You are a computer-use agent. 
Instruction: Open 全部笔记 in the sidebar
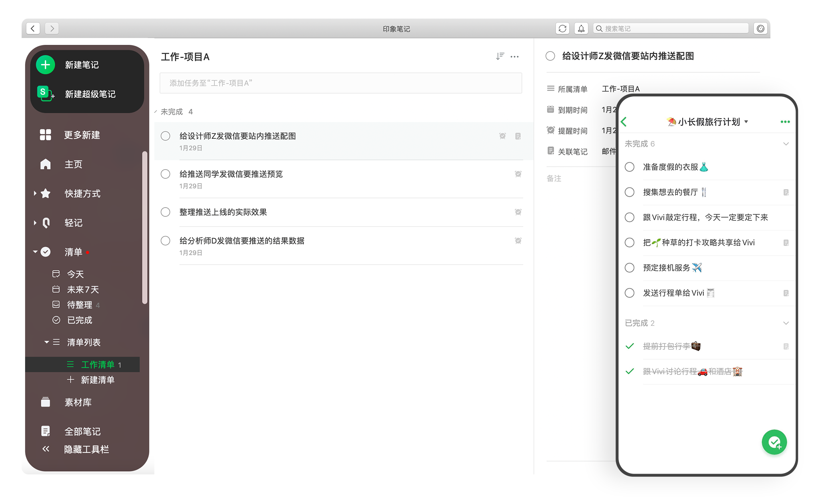pyautogui.click(x=82, y=431)
